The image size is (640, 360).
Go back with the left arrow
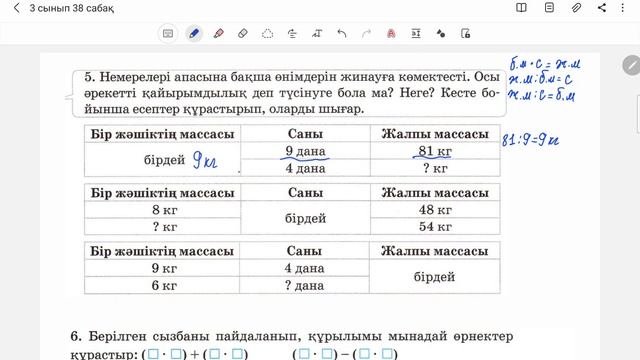click(x=17, y=8)
